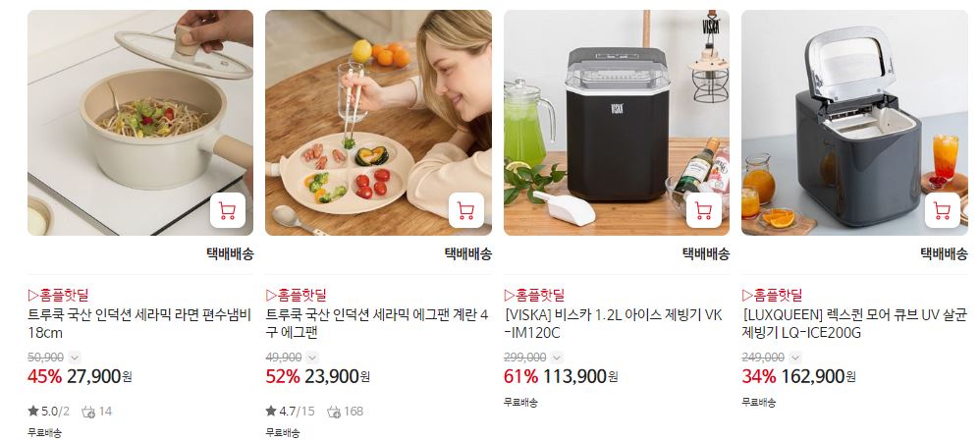Click the purchase count icon beside 168
Image resolution: width=980 pixels, height=442 pixels.
(334, 412)
